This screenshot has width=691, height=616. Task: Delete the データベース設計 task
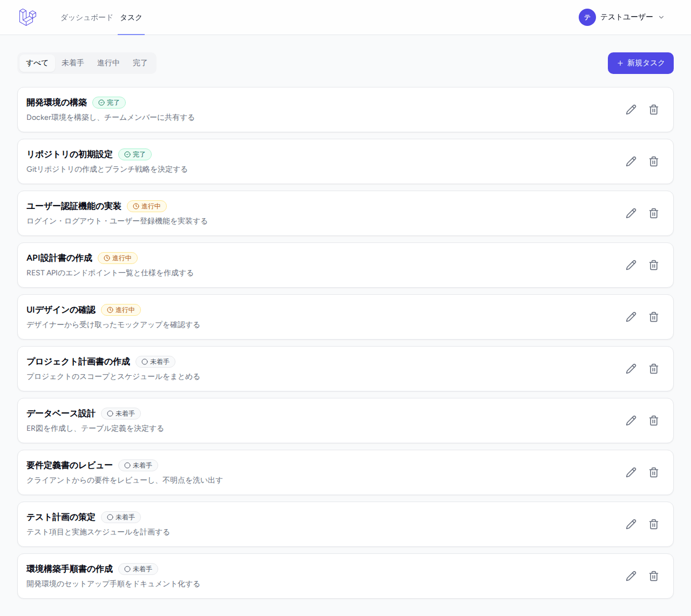(x=654, y=421)
